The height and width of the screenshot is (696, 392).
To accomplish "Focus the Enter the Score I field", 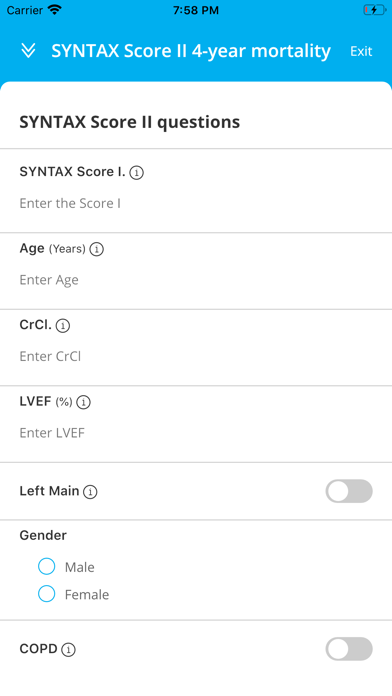I will [196, 203].
